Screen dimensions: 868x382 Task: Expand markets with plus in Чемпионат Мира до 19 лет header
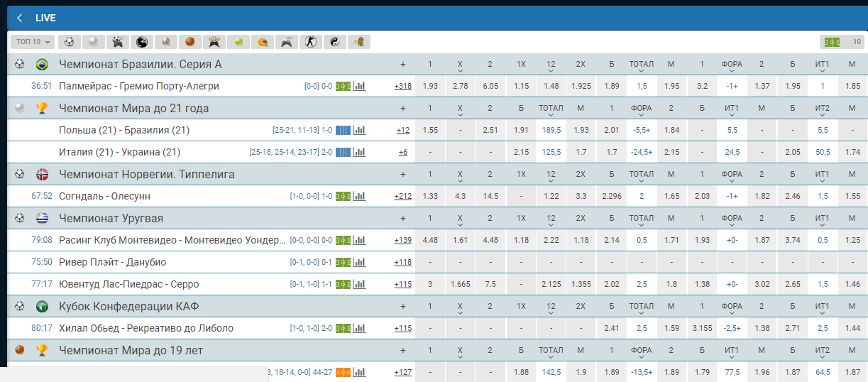coord(403,350)
